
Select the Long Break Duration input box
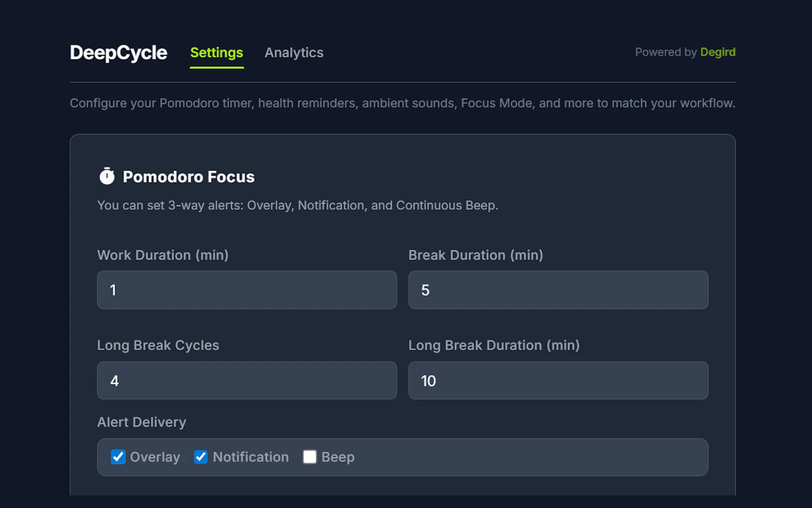pyautogui.click(x=558, y=380)
